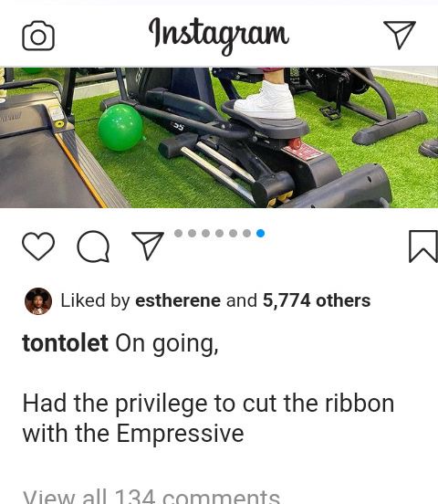Viewport: 438px width, 504px height.
Task: Open liker's profile picture avatar
Action: pyautogui.click(x=38, y=301)
